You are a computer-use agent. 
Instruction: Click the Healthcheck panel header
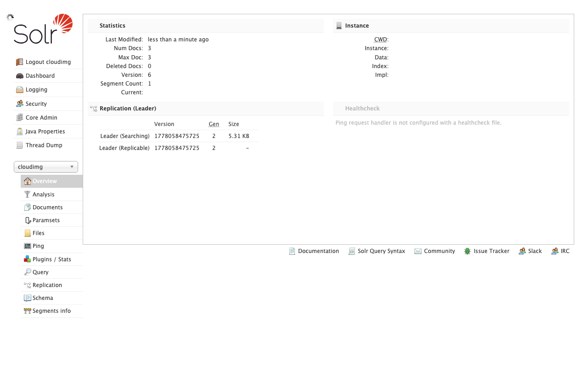click(x=451, y=109)
